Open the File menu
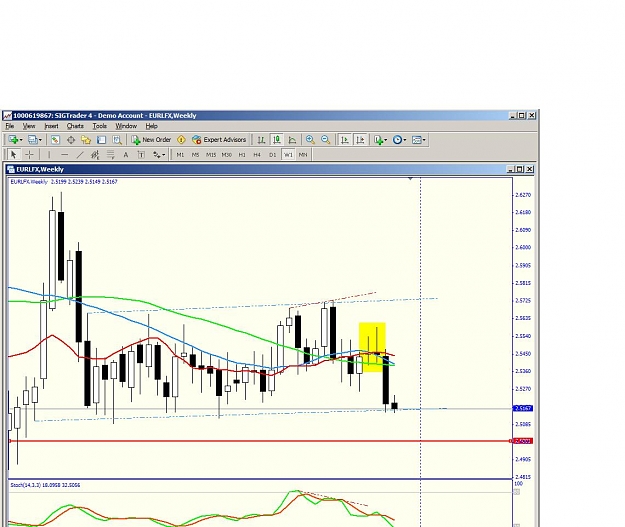Viewport: 625px width, 527px height. pyautogui.click(x=10, y=126)
